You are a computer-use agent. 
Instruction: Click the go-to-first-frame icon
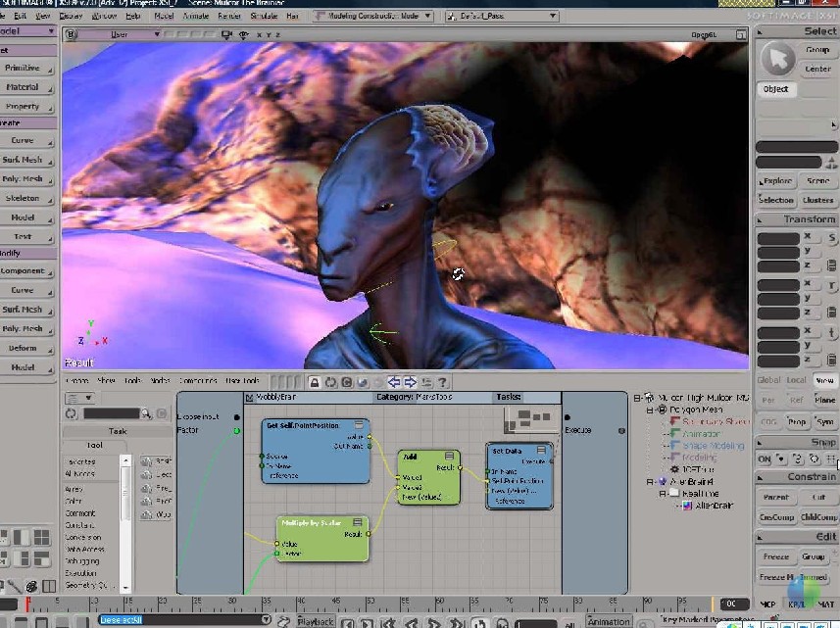(389, 623)
